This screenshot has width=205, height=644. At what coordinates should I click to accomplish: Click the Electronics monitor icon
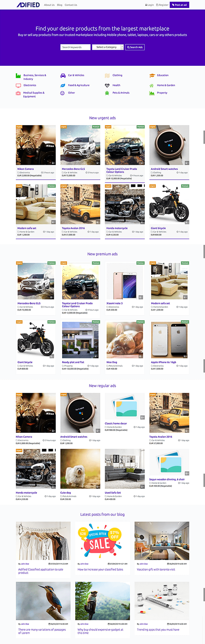click(18, 86)
